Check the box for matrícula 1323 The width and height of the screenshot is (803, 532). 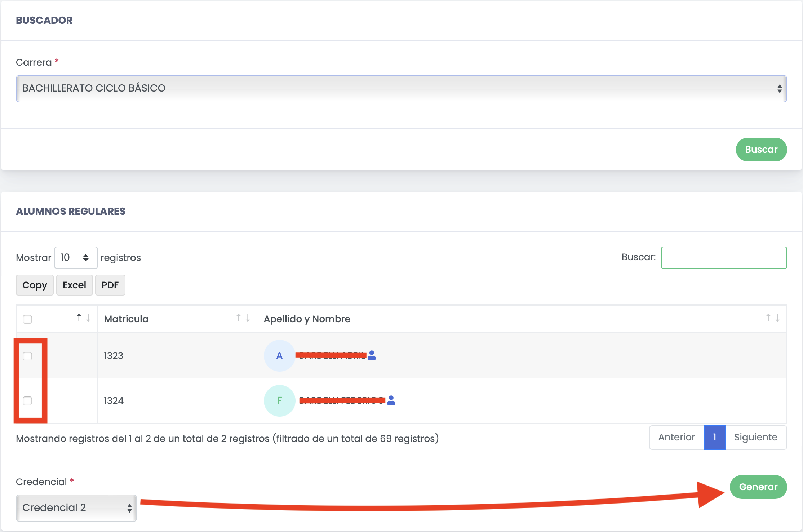coord(27,356)
